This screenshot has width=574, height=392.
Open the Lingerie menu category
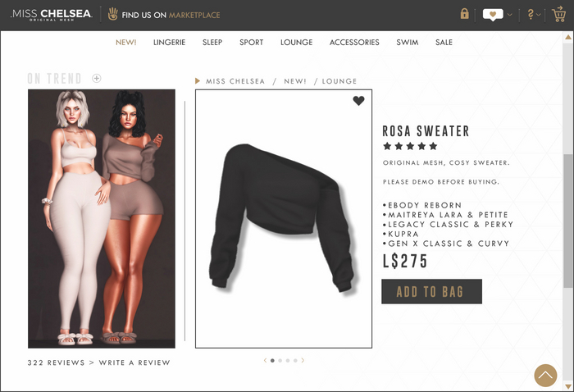[x=169, y=43]
